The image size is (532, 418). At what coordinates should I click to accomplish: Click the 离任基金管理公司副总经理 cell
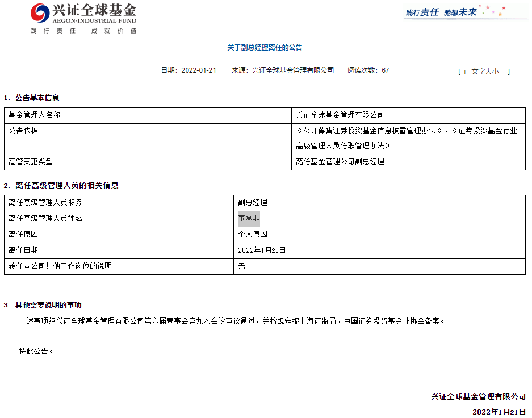click(409, 162)
